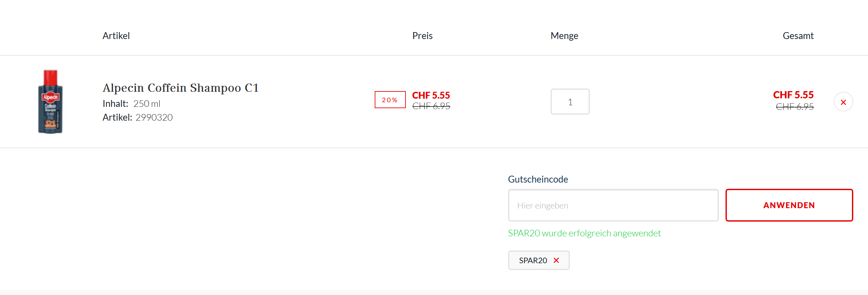Click the discounted total under Gesamt

point(793,95)
